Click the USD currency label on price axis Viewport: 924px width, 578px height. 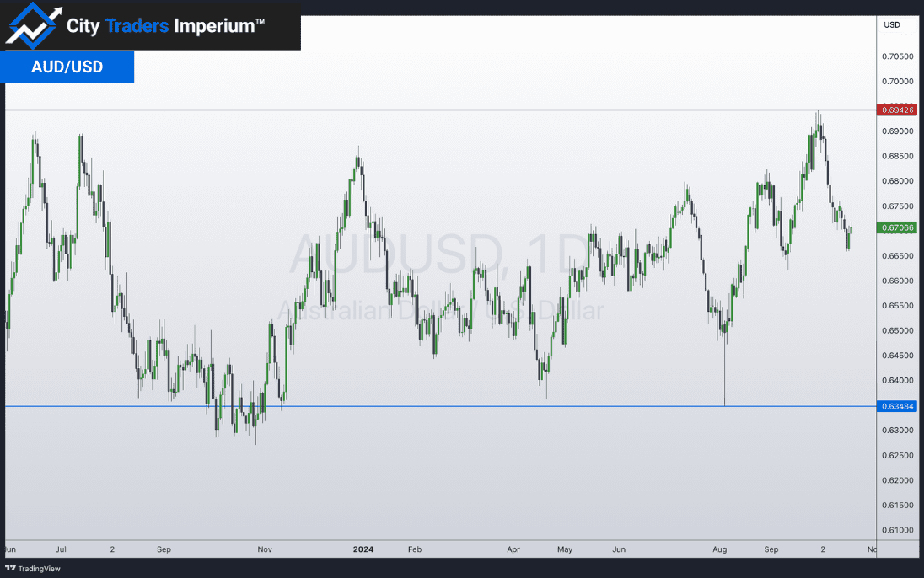click(x=892, y=24)
